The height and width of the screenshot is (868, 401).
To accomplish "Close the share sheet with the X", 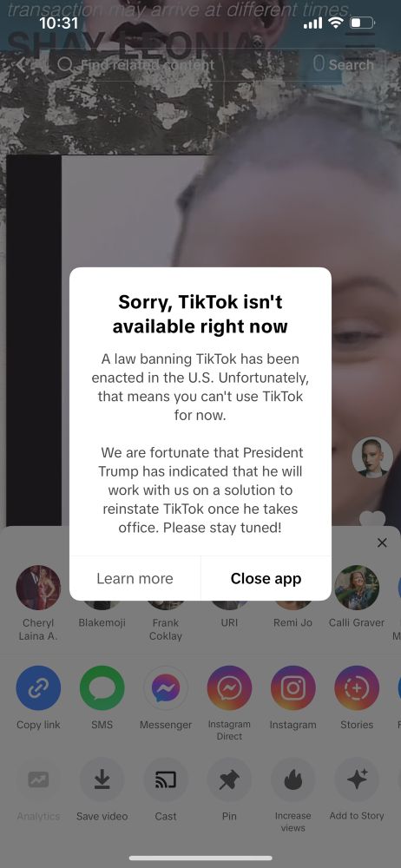I will click(382, 543).
